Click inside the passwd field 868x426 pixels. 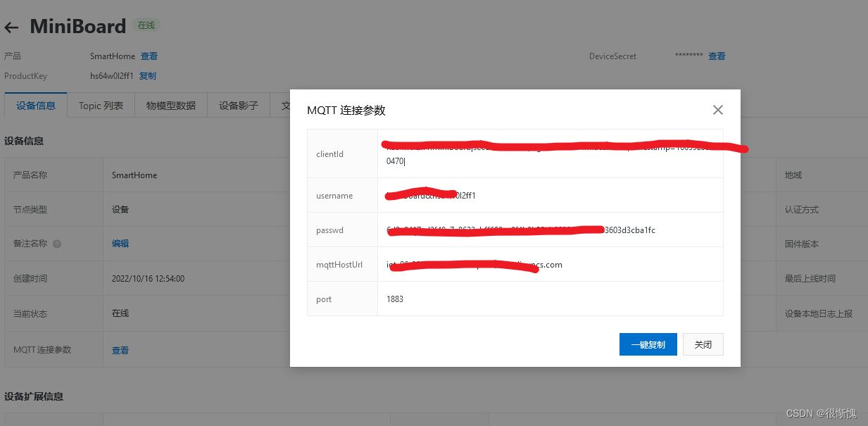[549, 229]
